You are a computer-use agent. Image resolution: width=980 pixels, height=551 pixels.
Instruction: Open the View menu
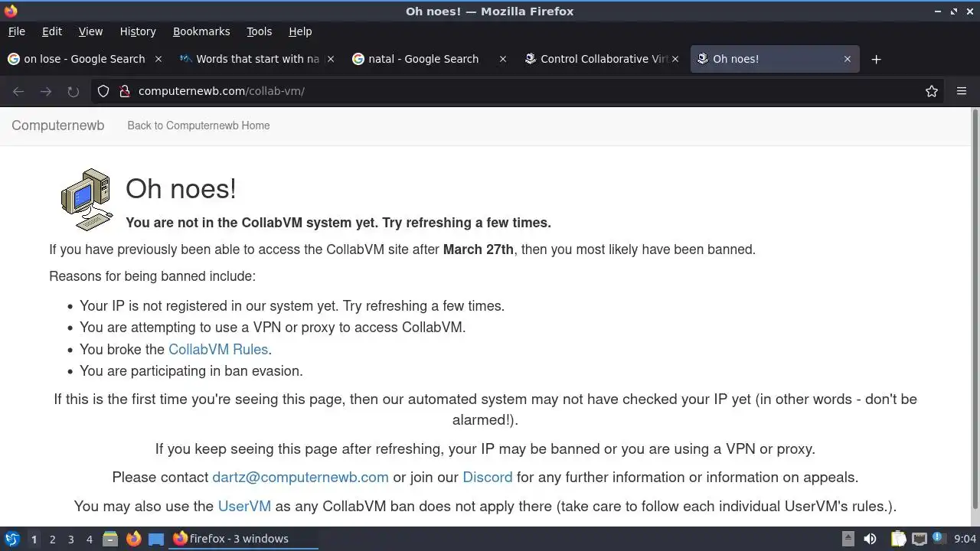(90, 31)
